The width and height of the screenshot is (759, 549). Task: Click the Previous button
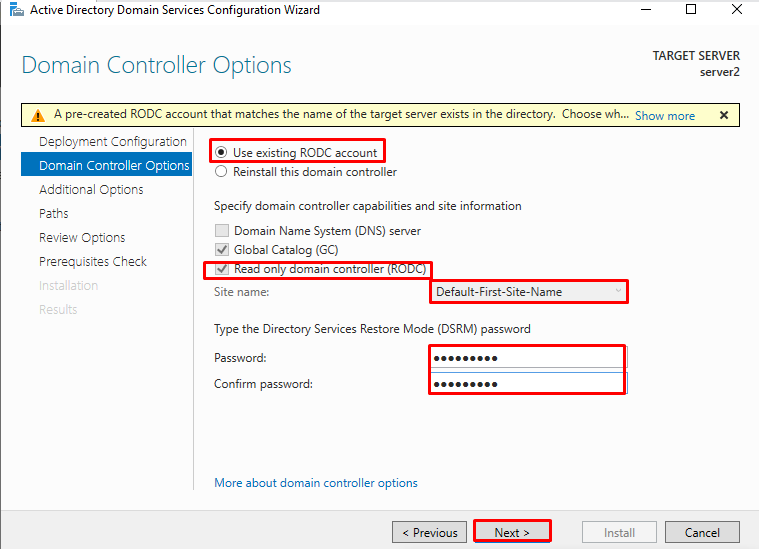click(429, 532)
